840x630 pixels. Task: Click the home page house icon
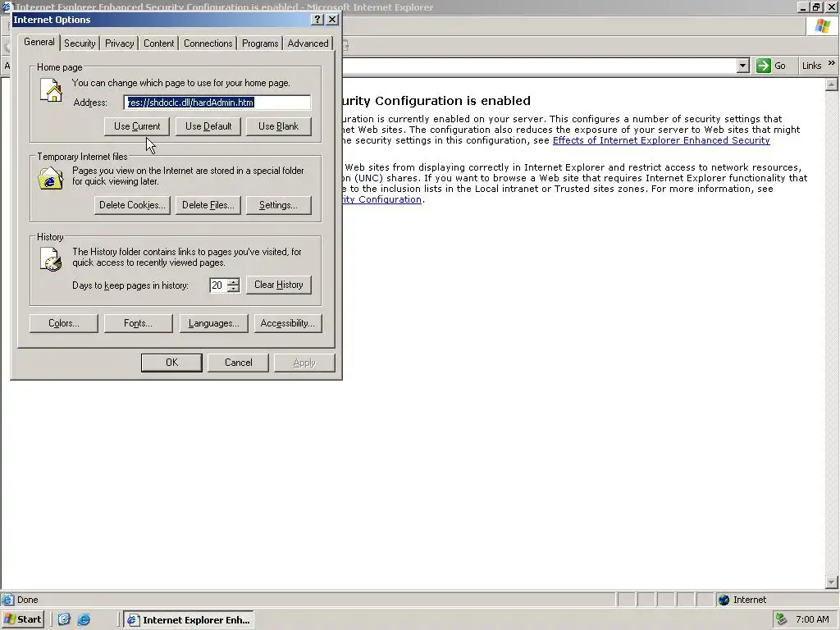pos(51,90)
